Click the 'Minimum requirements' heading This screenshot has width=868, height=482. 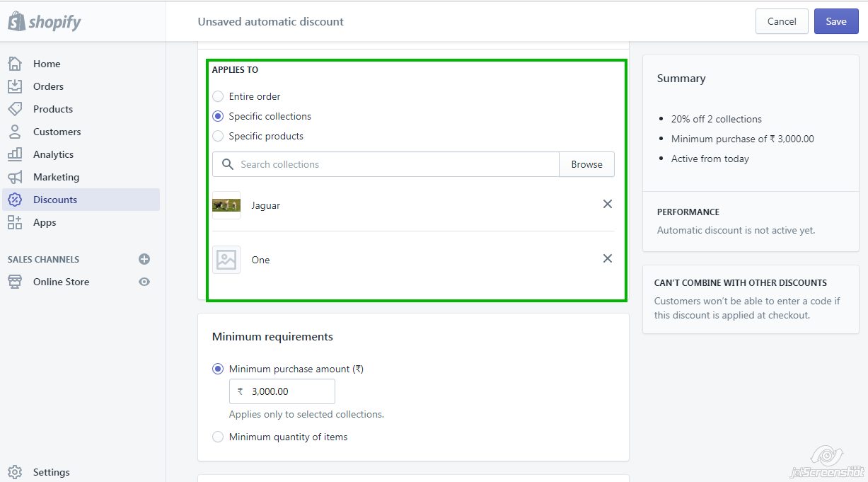tap(272, 337)
